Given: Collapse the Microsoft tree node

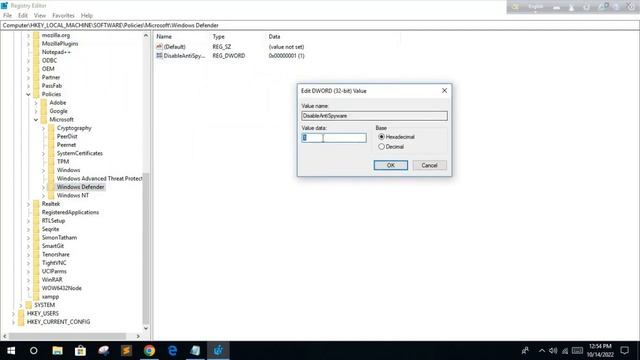Looking at the screenshot, I should coord(36,120).
